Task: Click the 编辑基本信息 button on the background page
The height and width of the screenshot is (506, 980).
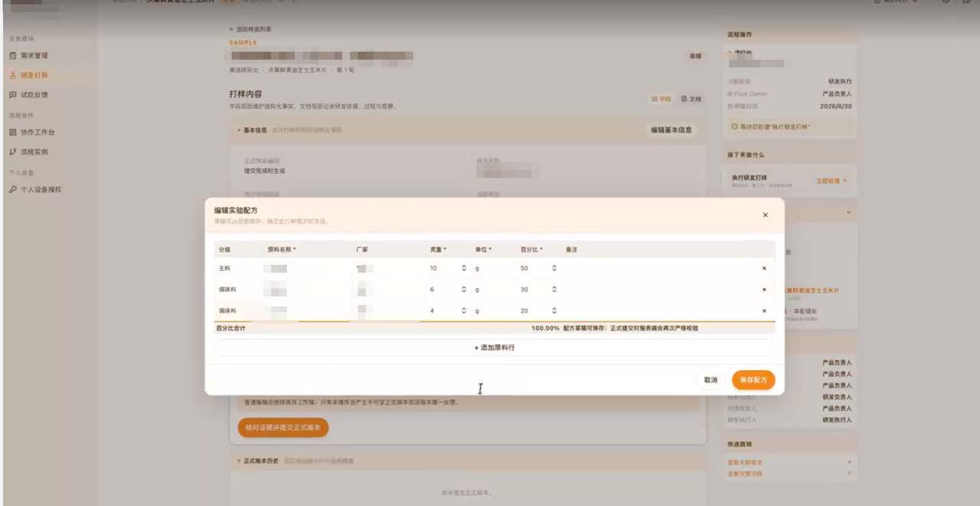Action: (671, 130)
